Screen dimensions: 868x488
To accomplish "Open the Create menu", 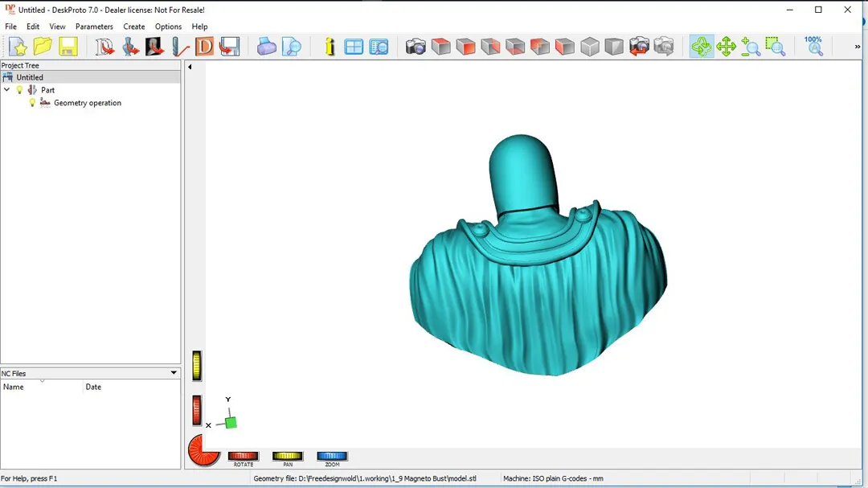I will (x=134, y=27).
